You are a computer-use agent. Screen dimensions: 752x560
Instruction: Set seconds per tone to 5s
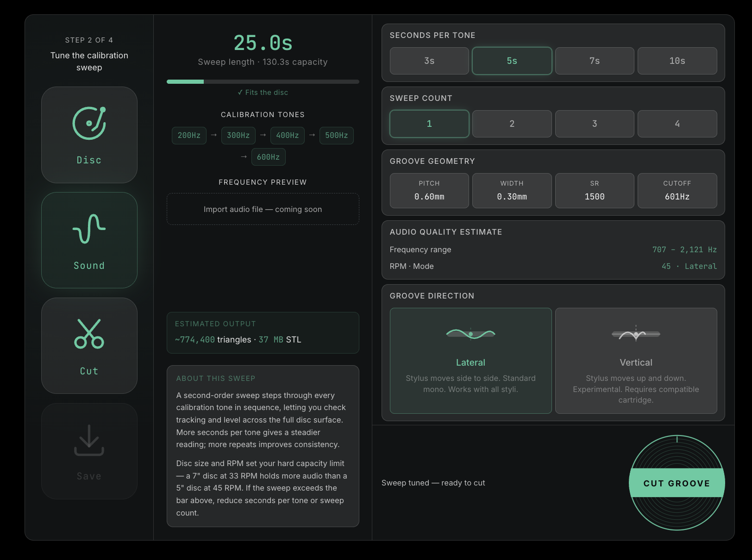(x=512, y=61)
